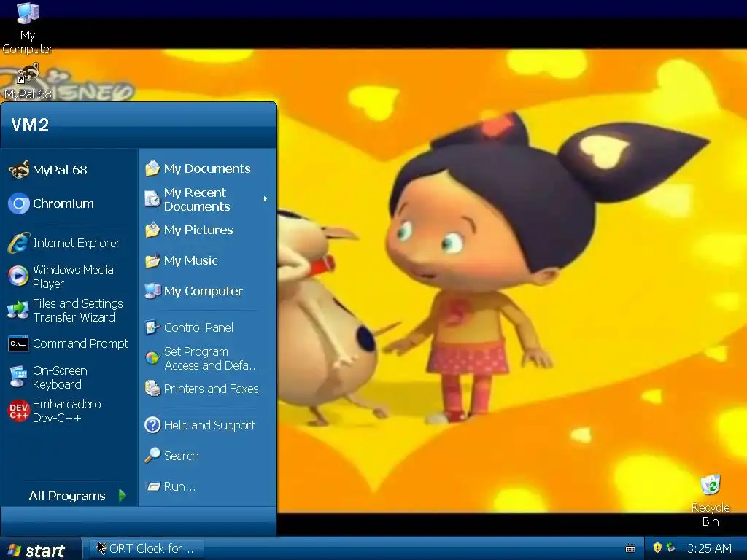Click the Run... icon
Image resolution: width=747 pixels, height=560 pixels.
click(x=152, y=486)
